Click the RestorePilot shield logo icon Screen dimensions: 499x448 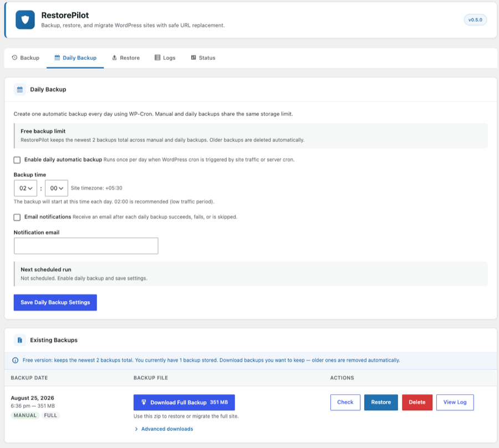25,20
